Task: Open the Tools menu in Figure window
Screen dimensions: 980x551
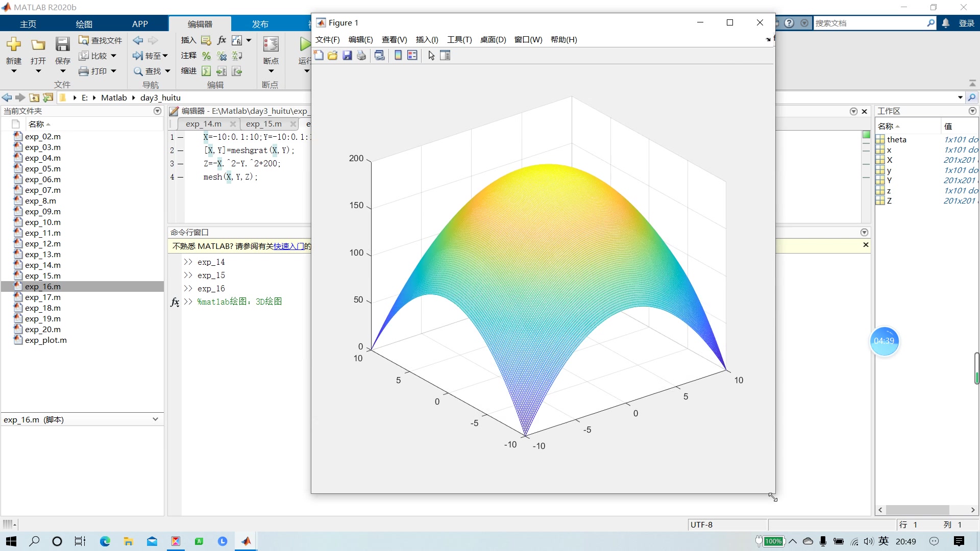Action: click(459, 40)
